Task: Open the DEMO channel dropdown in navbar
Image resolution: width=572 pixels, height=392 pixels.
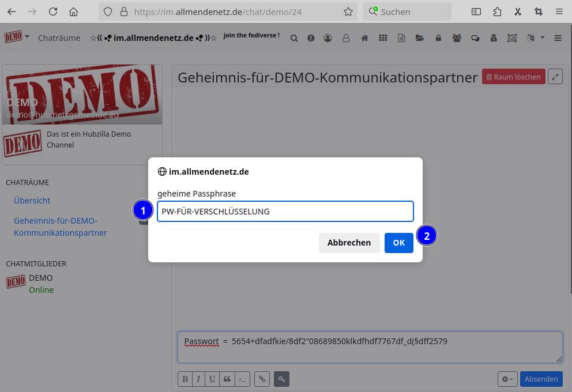Action: point(17,37)
